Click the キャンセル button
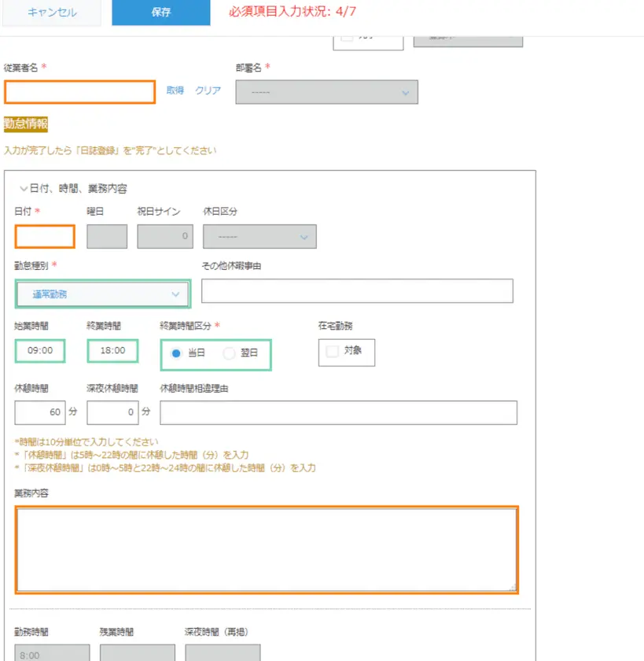 52,13
